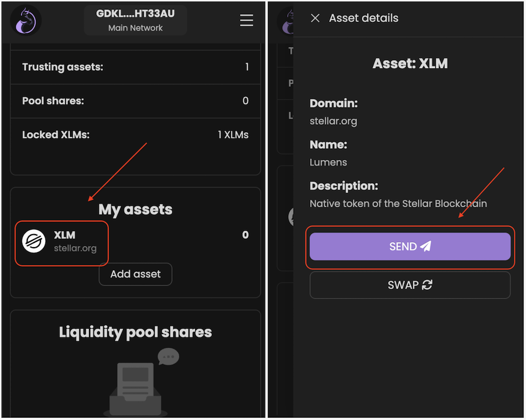Click the Pool shares row

[x=135, y=101]
